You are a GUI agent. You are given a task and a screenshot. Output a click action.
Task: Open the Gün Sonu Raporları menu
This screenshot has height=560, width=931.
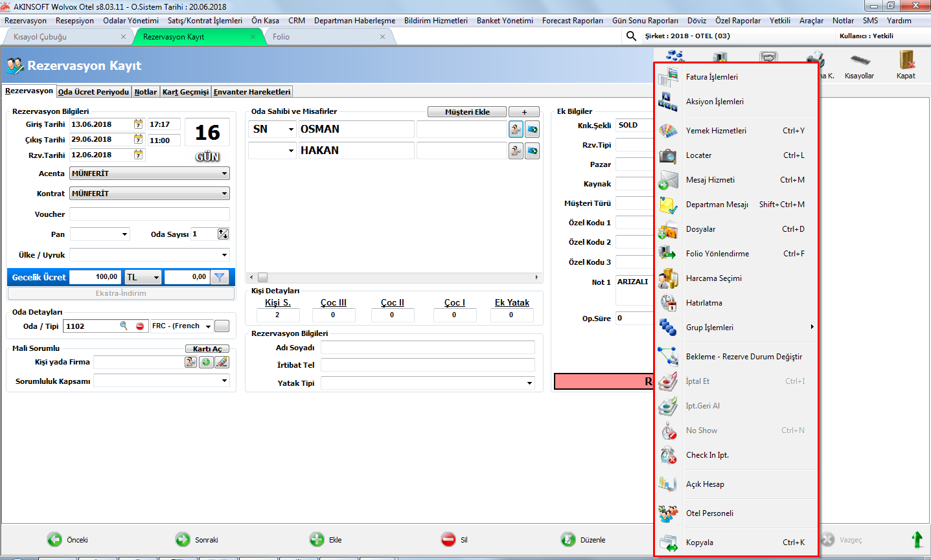click(x=645, y=21)
